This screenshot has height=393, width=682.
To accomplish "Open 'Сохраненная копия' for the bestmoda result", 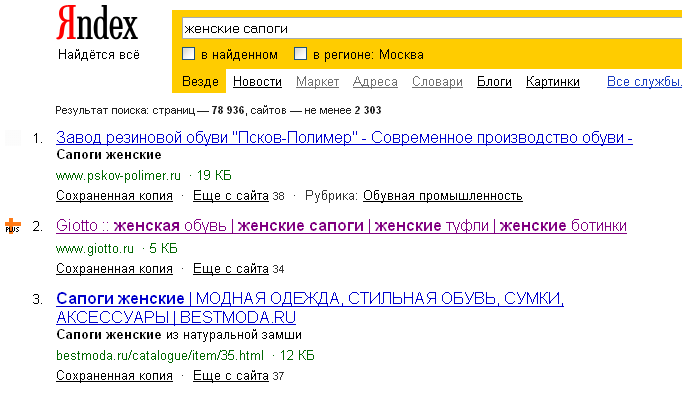I will [x=114, y=376].
